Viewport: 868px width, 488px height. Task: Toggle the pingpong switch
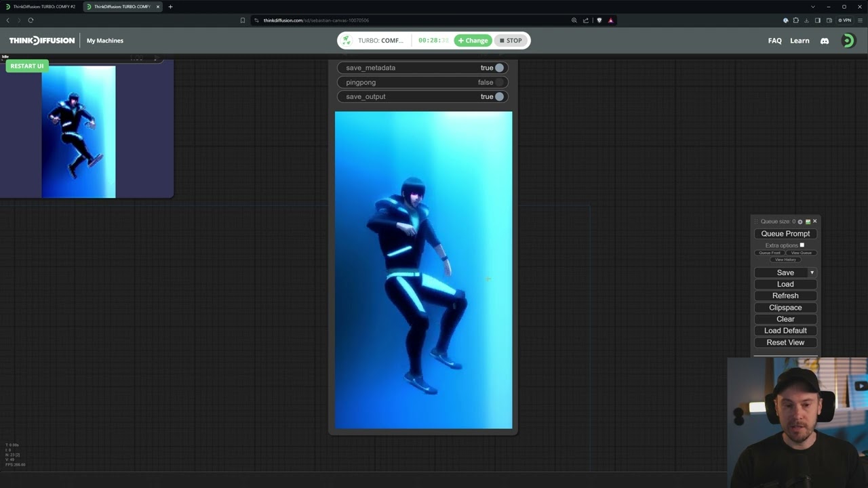(x=499, y=82)
